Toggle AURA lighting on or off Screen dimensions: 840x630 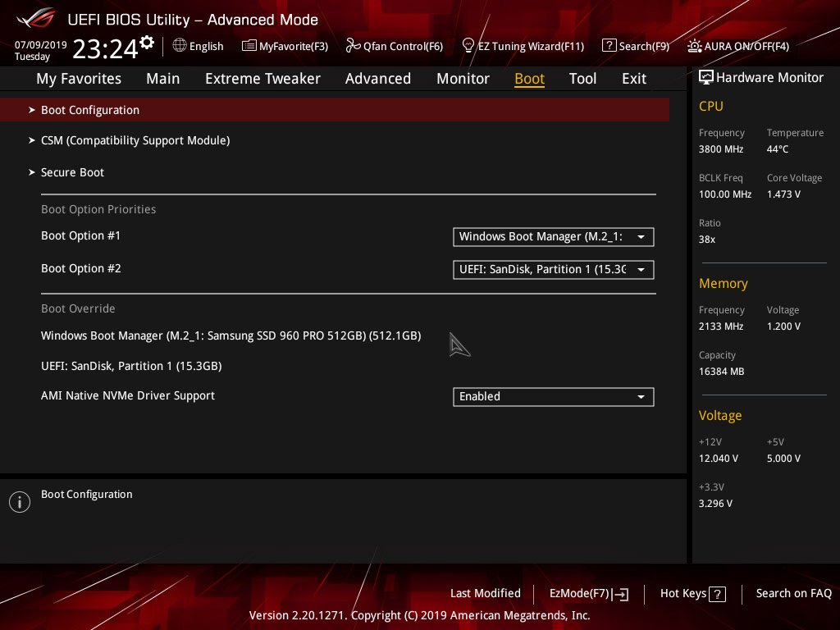pos(737,46)
